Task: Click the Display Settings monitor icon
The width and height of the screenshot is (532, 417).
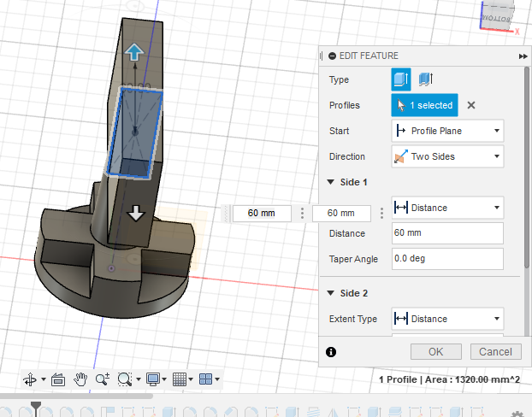Action: point(153,379)
